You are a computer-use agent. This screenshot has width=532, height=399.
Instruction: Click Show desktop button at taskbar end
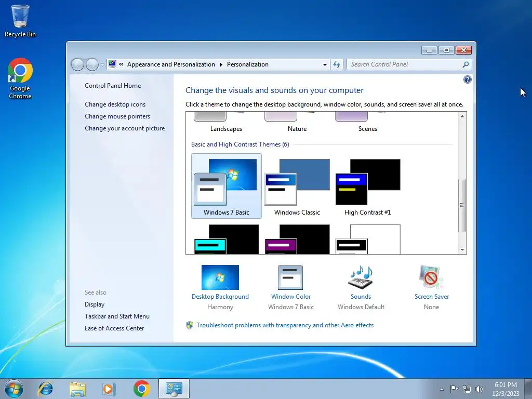(529, 389)
